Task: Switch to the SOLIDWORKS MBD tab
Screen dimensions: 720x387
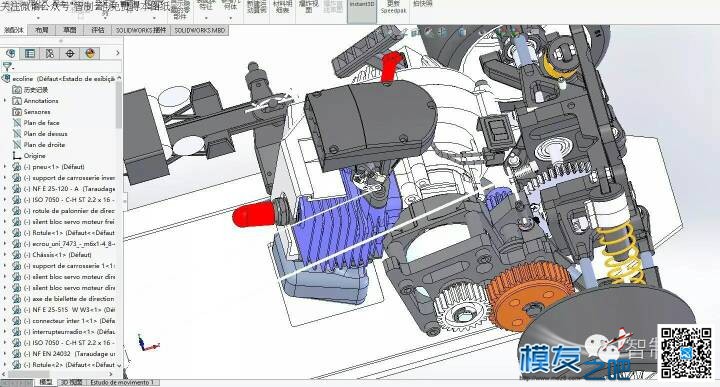Action: point(200,30)
